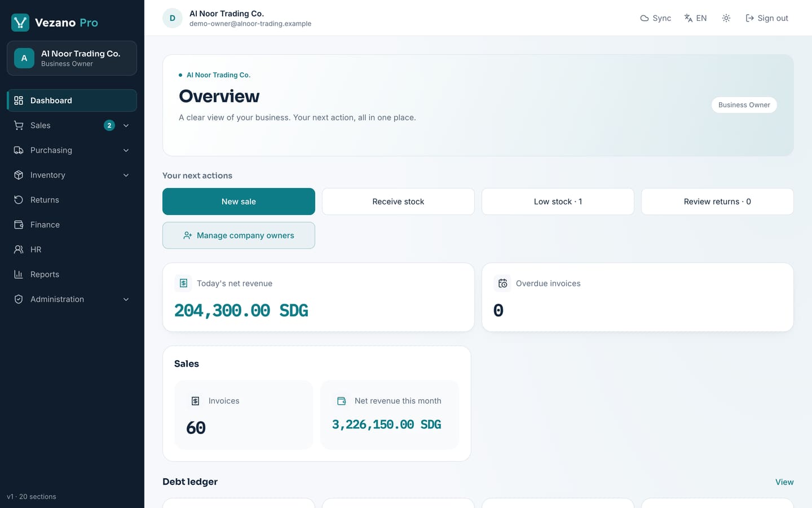
Task: Open the Reports section
Action: coord(72,274)
